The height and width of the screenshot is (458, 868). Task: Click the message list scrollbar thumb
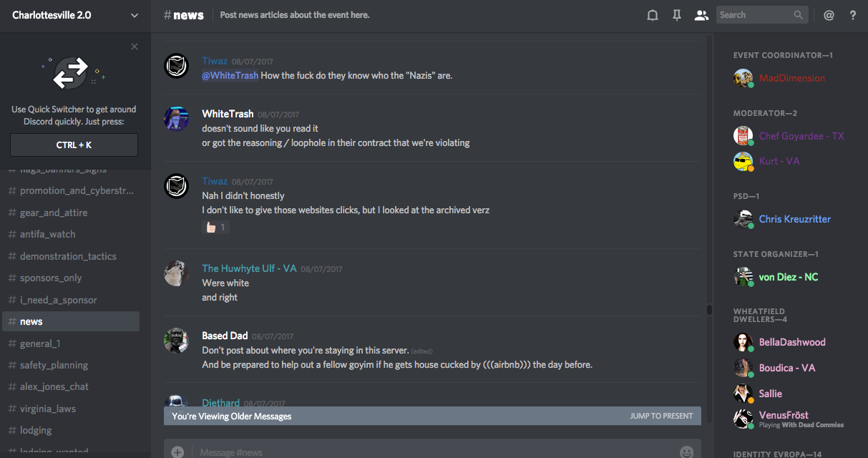[709, 310]
